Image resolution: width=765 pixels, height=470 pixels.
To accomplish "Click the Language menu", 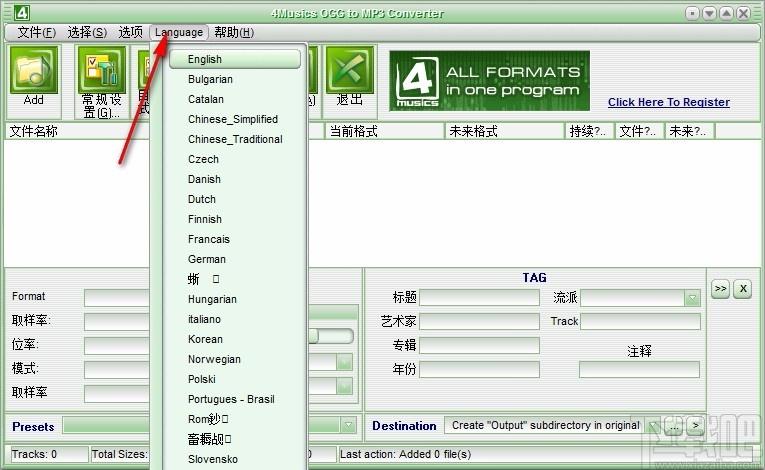I will [x=179, y=32].
